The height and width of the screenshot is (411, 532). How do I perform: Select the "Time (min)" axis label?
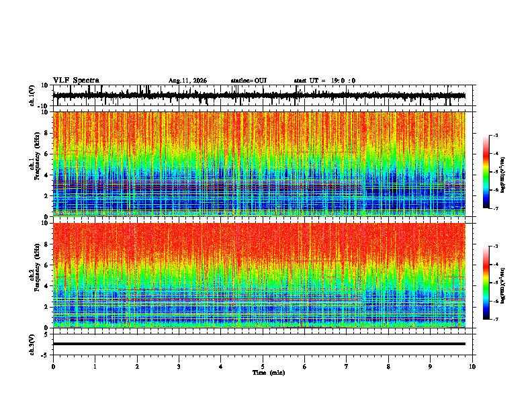(269, 373)
